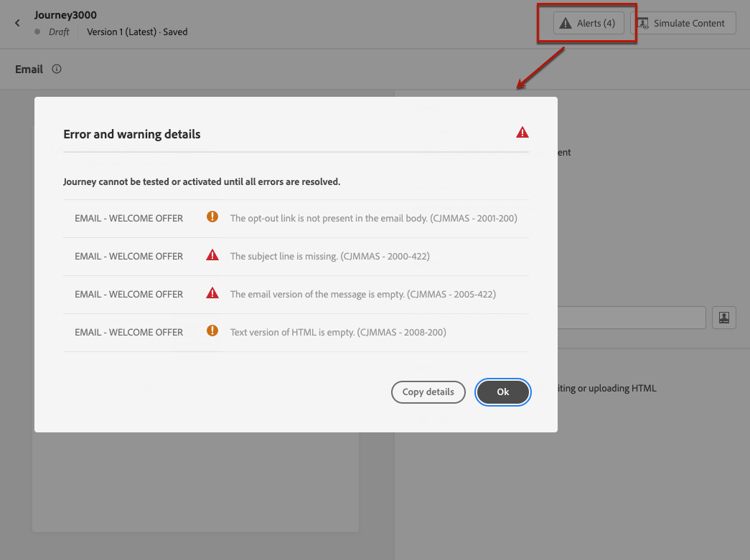Select text 'The opt-out link is not present in the email body'

point(329,218)
